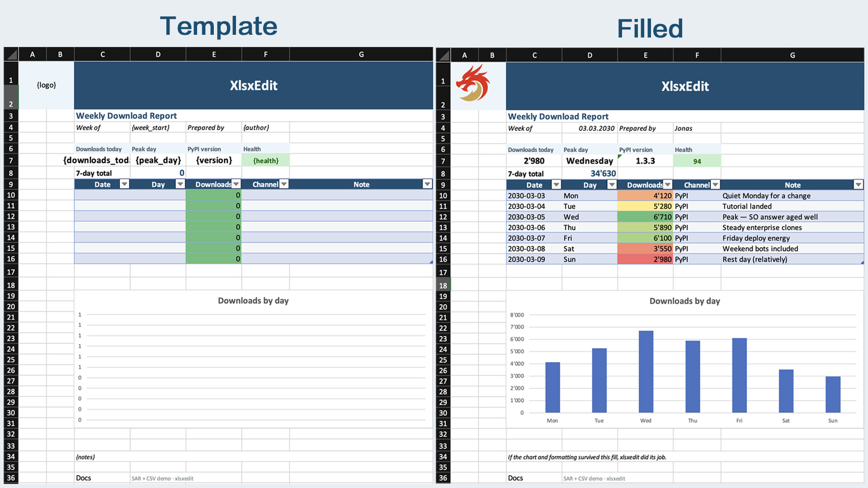This screenshot has height=488, width=868.
Task: Select the note 'Weekend bots included'
Action: pos(793,249)
